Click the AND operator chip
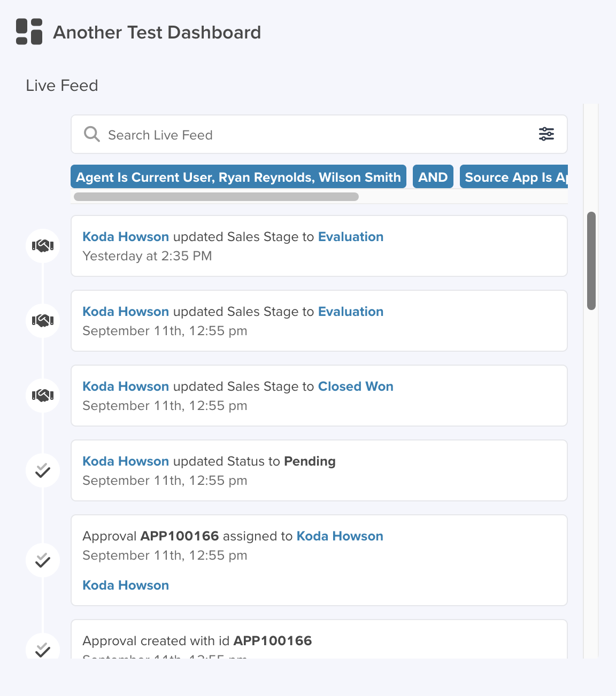This screenshot has height=696, width=616. [433, 177]
